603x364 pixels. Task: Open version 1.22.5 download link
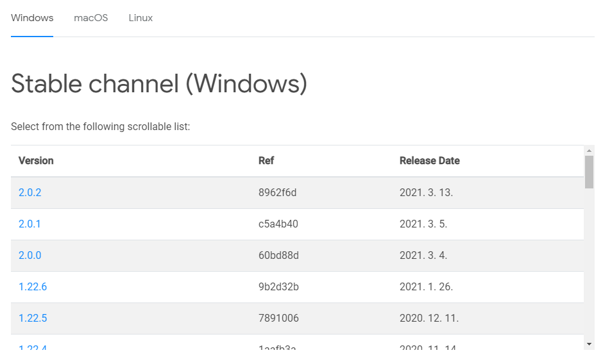point(33,318)
